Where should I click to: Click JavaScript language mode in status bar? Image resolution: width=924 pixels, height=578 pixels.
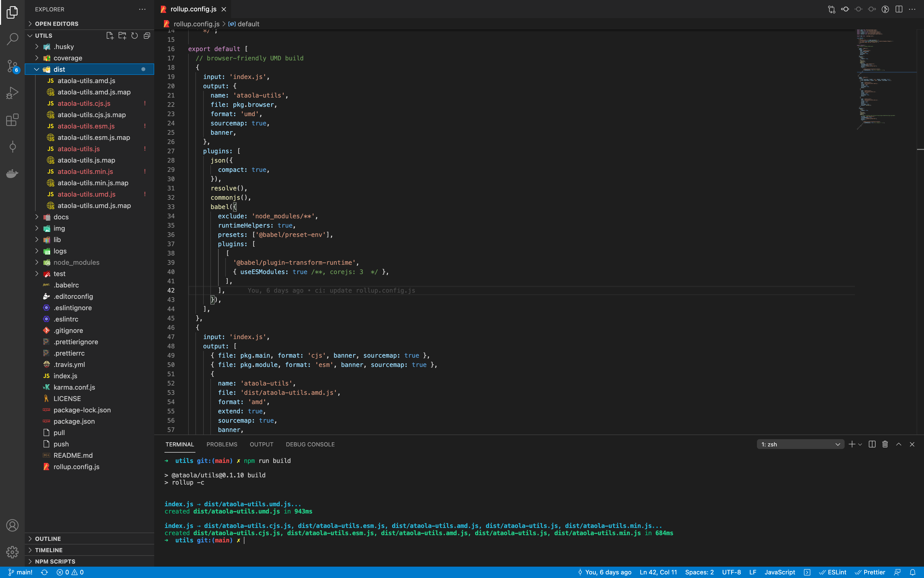(x=780, y=572)
